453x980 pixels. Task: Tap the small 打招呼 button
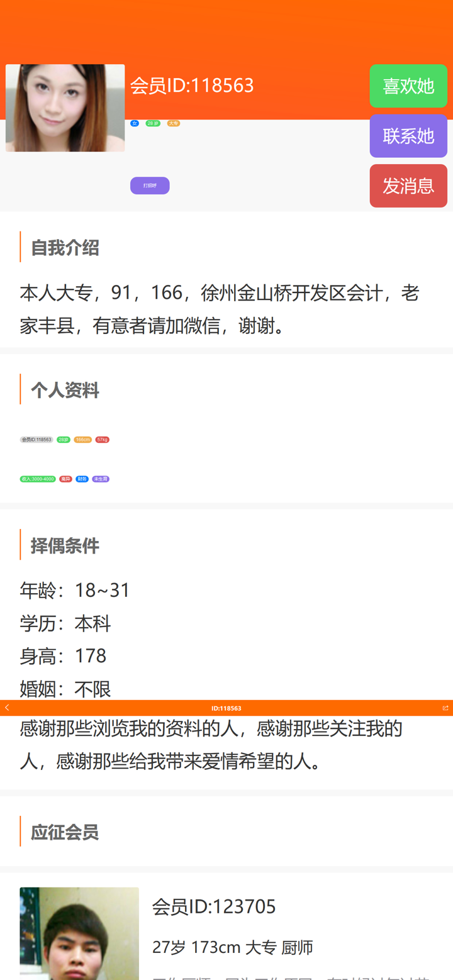[150, 186]
